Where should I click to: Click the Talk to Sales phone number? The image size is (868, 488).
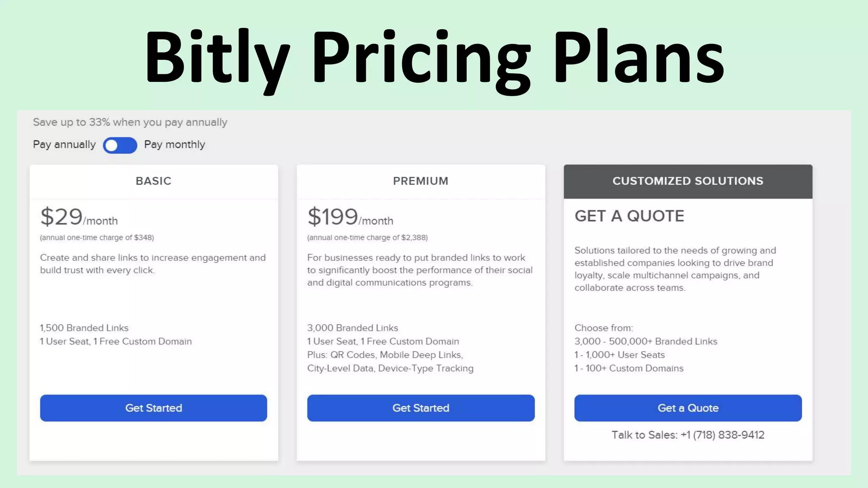pyautogui.click(x=723, y=435)
